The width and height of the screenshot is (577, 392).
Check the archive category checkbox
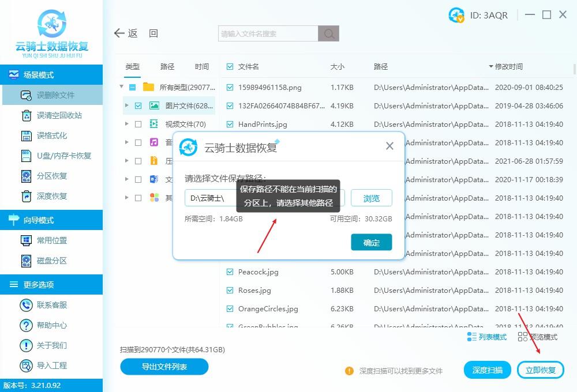pyautogui.click(x=138, y=161)
